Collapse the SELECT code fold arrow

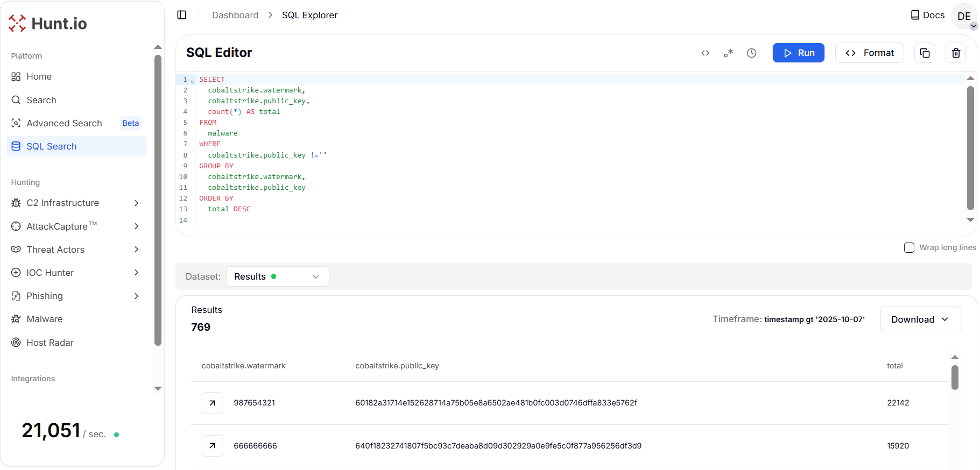192,81
